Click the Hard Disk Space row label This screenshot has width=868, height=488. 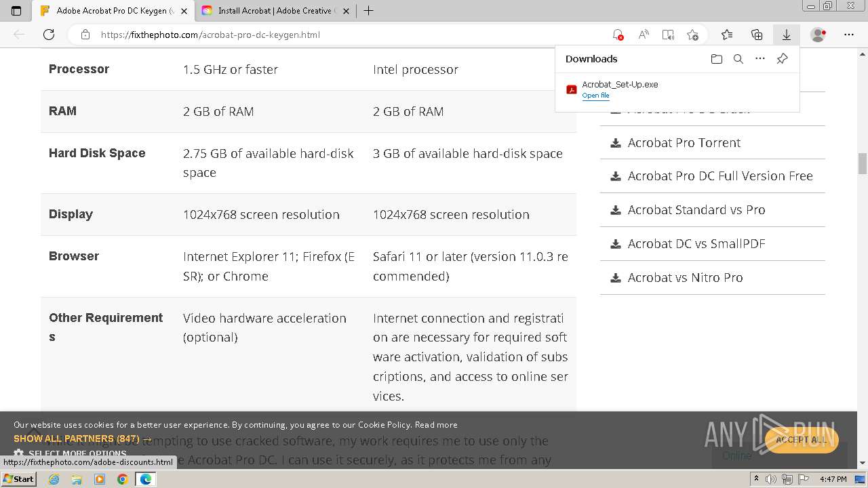pos(97,153)
